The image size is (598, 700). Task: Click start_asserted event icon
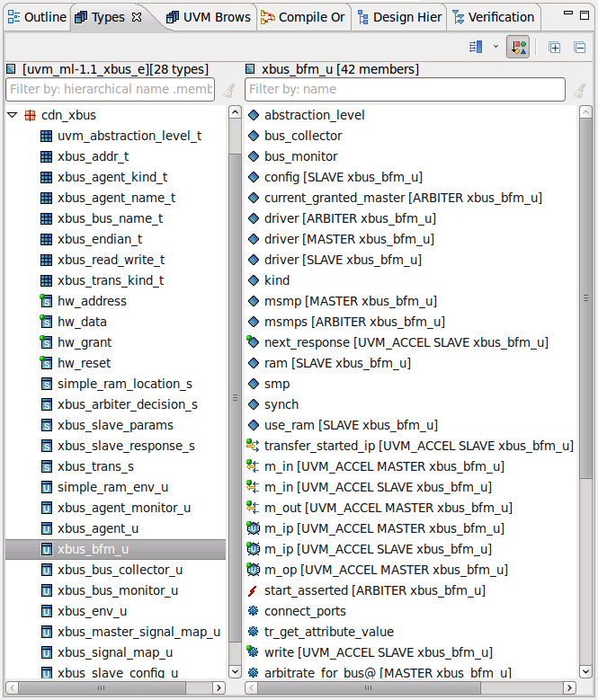pyautogui.click(x=254, y=590)
